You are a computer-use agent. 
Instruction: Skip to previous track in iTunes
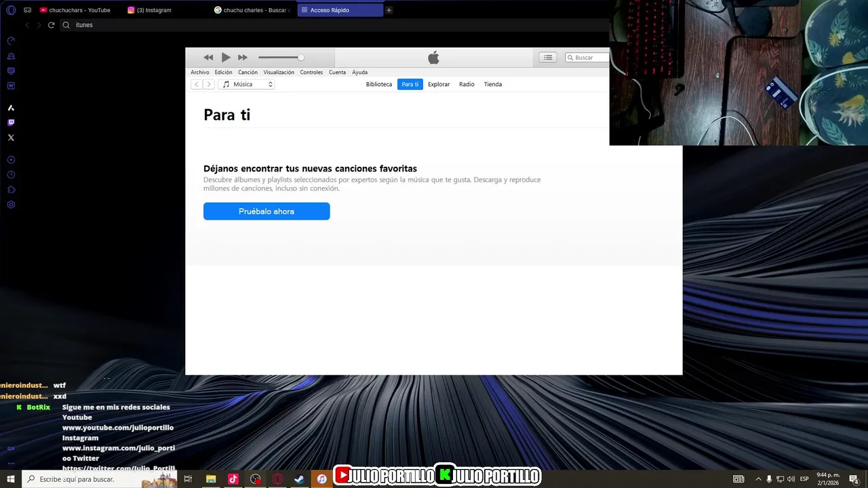(208, 58)
